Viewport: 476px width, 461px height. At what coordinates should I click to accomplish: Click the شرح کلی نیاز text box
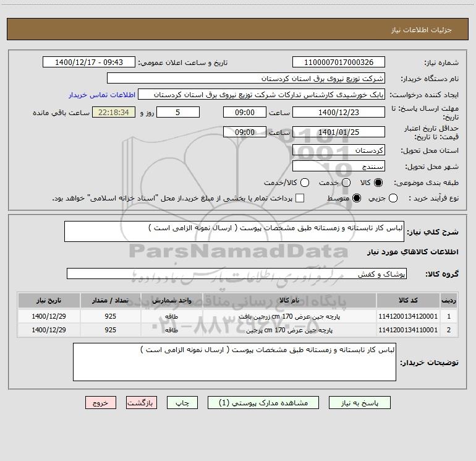(234, 231)
